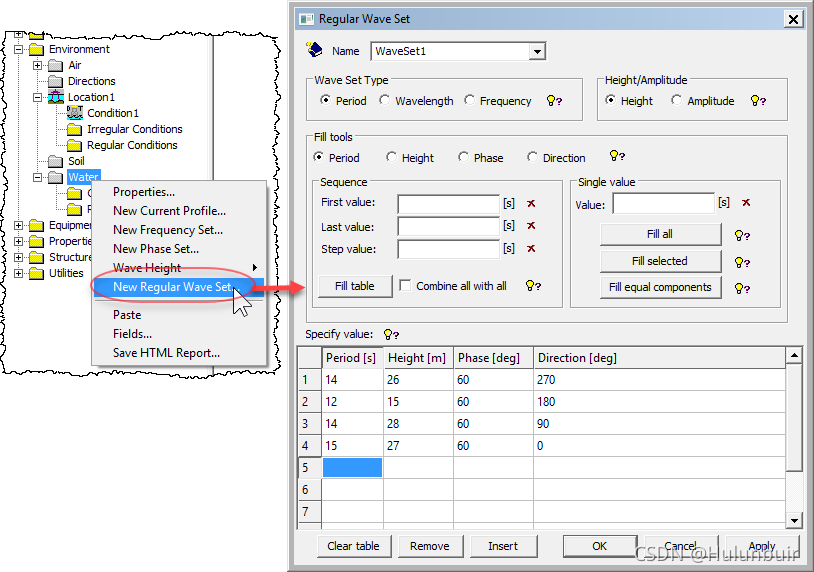Screen dimensions: 814x572
Task: Select Direction fill tool radio
Action: (x=532, y=157)
